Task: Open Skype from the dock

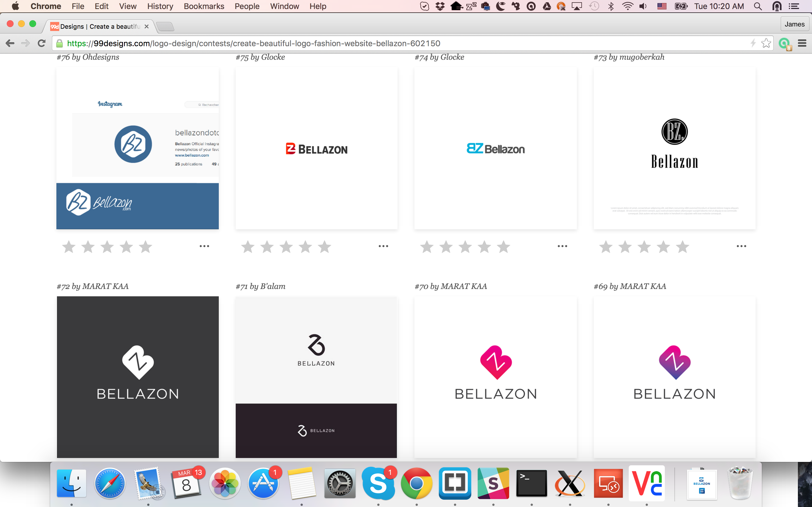Action: (378, 483)
